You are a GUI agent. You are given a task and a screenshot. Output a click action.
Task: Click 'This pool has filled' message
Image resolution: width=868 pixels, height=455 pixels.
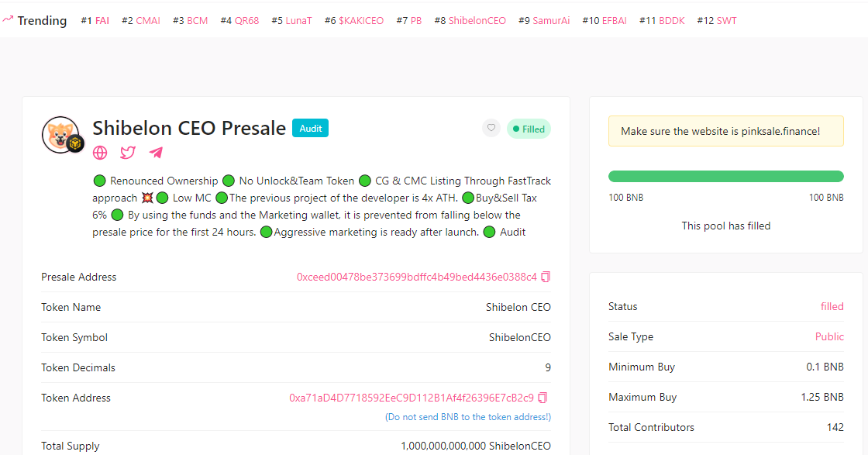(x=725, y=226)
